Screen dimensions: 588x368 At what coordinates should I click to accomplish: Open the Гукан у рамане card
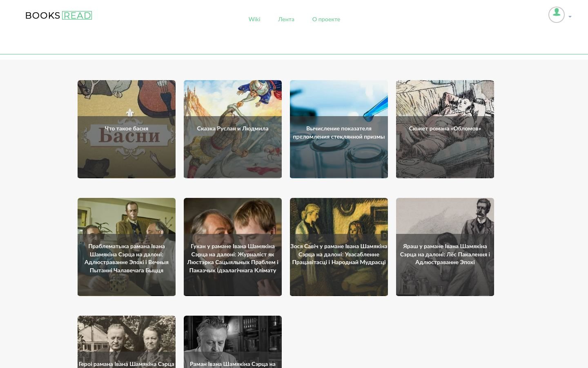click(x=233, y=247)
